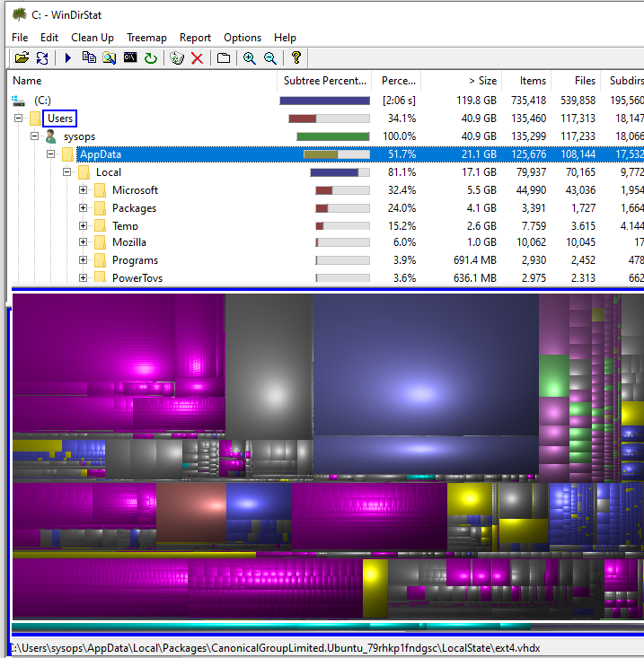This screenshot has width=644, height=658.
Task: Click the "32.4%" percentage for Microsoft
Action: (401, 190)
